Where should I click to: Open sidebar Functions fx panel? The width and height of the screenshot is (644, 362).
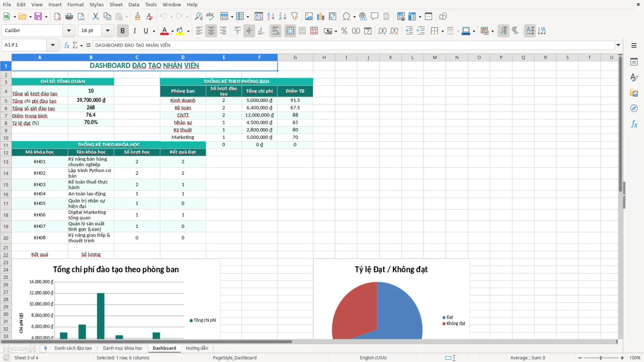(634, 124)
